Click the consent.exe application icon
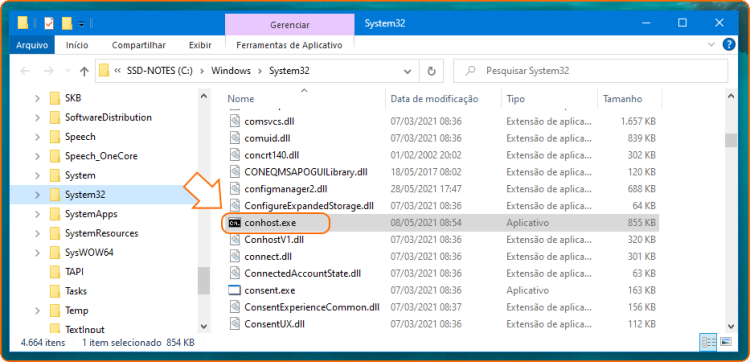The width and height of the screenshot is (750, 362). point(234,290)
